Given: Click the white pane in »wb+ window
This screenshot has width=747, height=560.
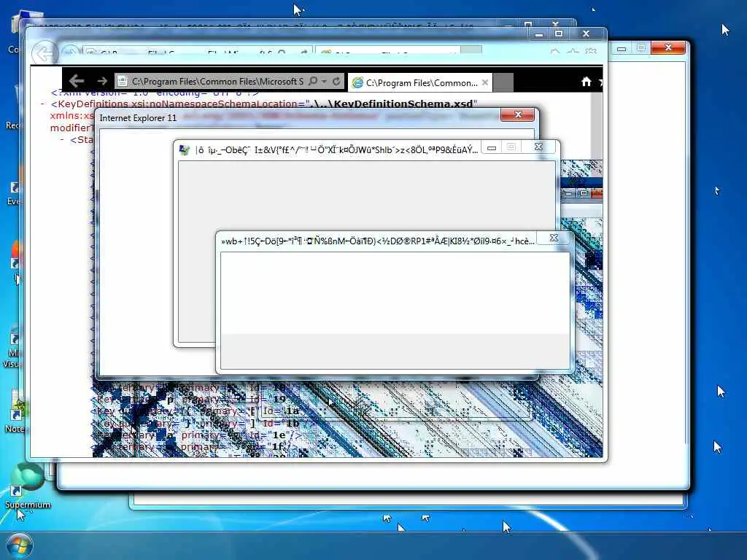Looking at the screenshot, I should (x=395, y=293).
